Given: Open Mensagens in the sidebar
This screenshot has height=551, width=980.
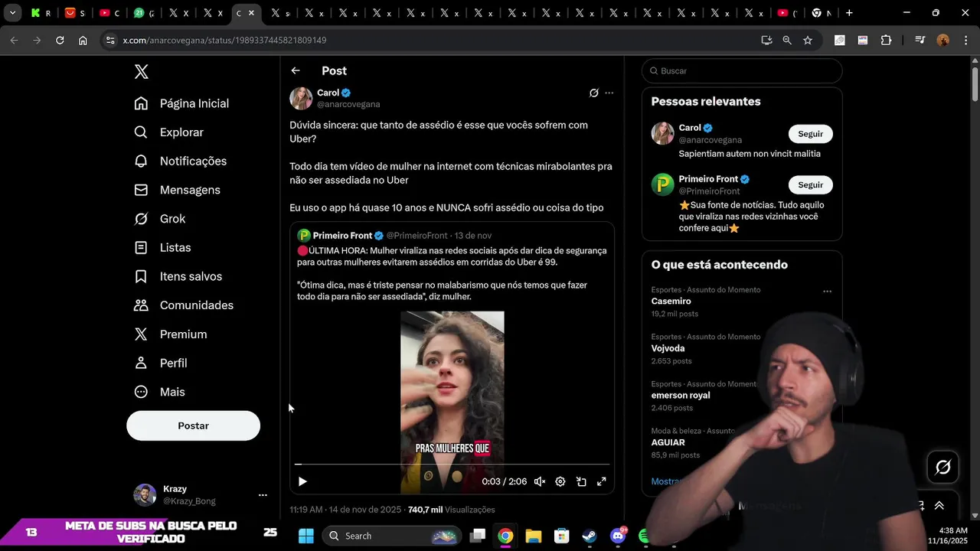Looking at the screenshot, I should 178,190.
